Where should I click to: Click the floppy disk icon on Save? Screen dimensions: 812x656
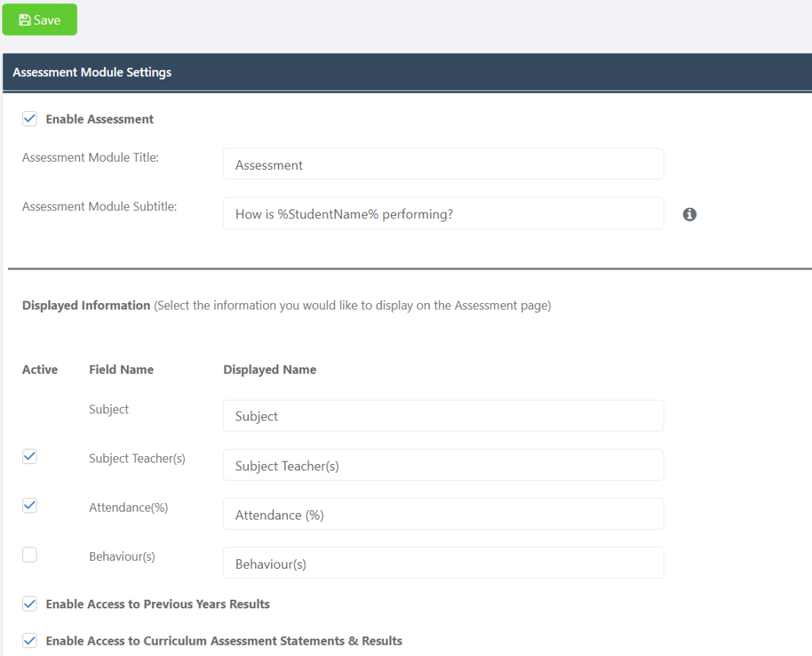25,20
